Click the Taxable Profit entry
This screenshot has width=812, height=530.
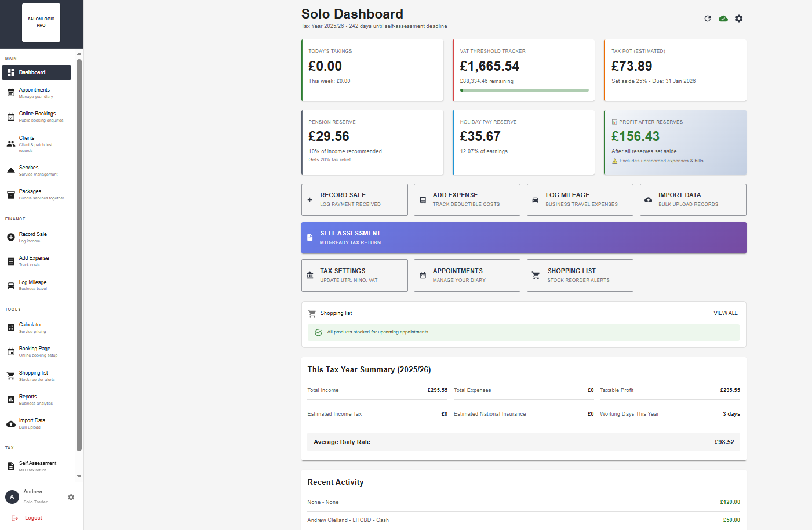point(670,390)
